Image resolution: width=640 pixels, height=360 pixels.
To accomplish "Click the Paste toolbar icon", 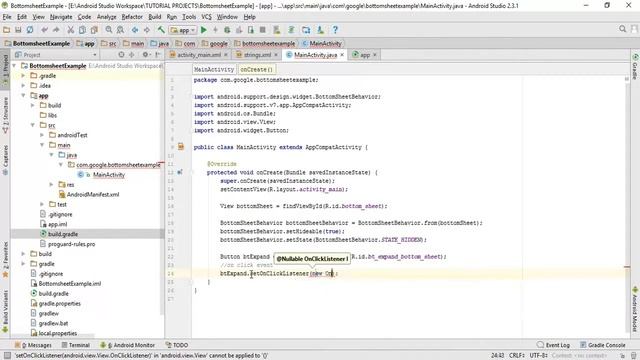I will click(x=94, y=30).
